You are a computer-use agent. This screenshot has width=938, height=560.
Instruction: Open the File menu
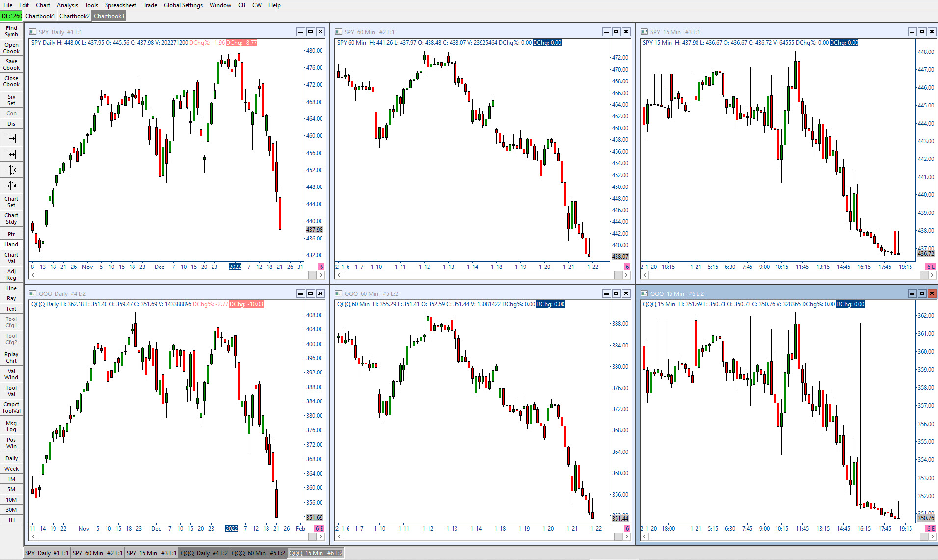coord(8,5)
